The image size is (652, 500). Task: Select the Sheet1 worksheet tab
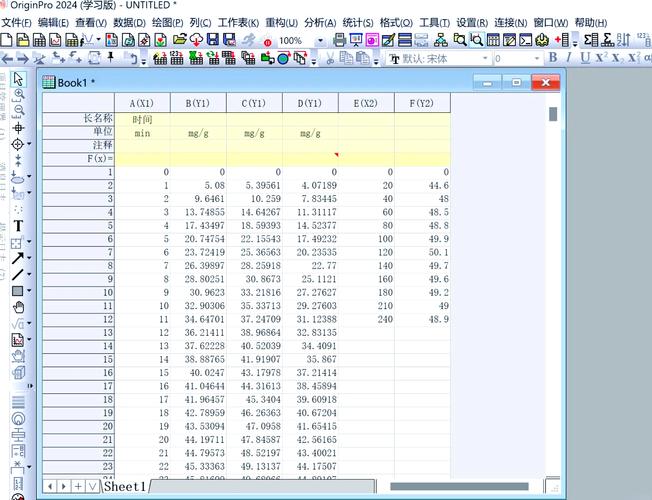click(125, 486)
